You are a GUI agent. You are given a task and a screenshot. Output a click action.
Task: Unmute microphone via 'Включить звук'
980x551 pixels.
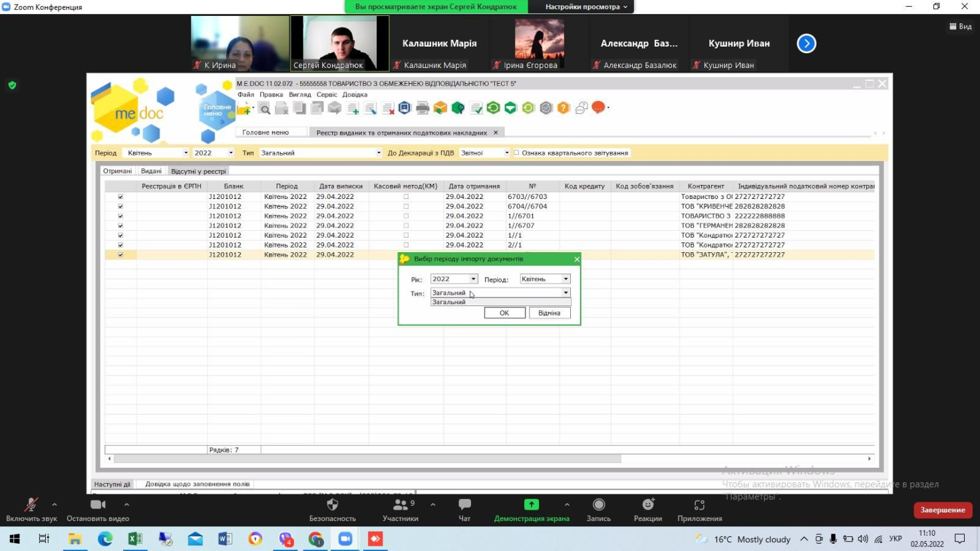pos(31,510)
